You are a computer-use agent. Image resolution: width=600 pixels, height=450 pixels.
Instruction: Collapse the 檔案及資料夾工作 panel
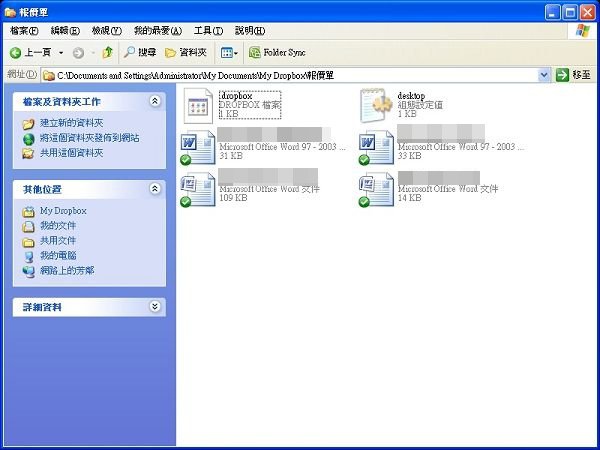154,101
